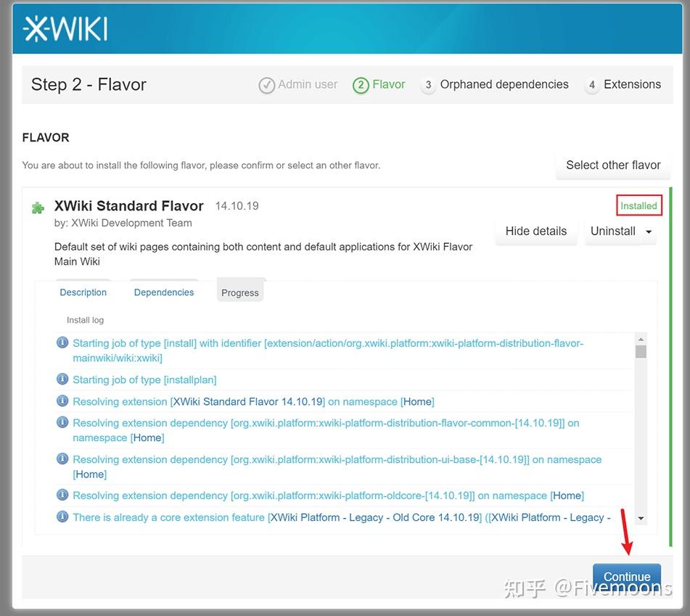
Task: Click the green puzzle icon beside XWiki Standard Flavor
Action: click(x=38, y=208)
